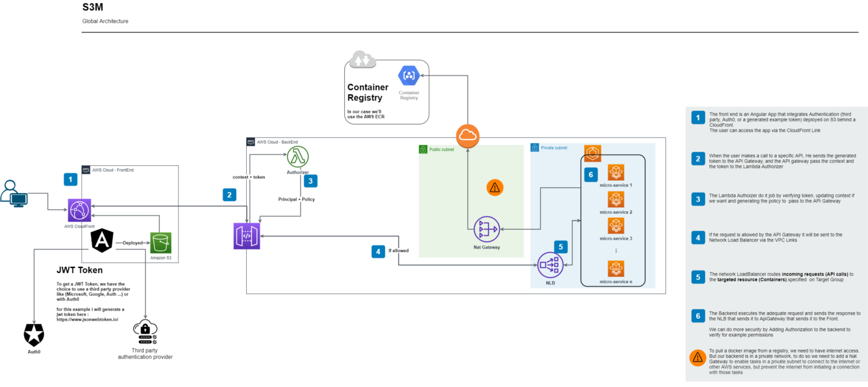Select the Lambda Authorizer icon
868x387 pixels.
tap(298, 157)
